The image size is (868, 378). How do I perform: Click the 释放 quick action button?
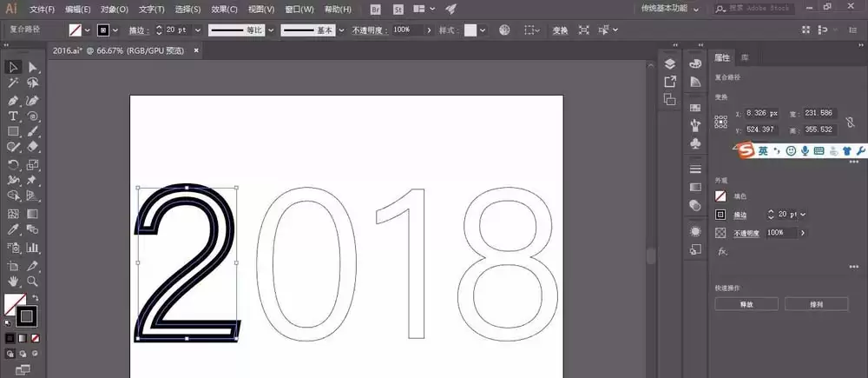(746, 304)
